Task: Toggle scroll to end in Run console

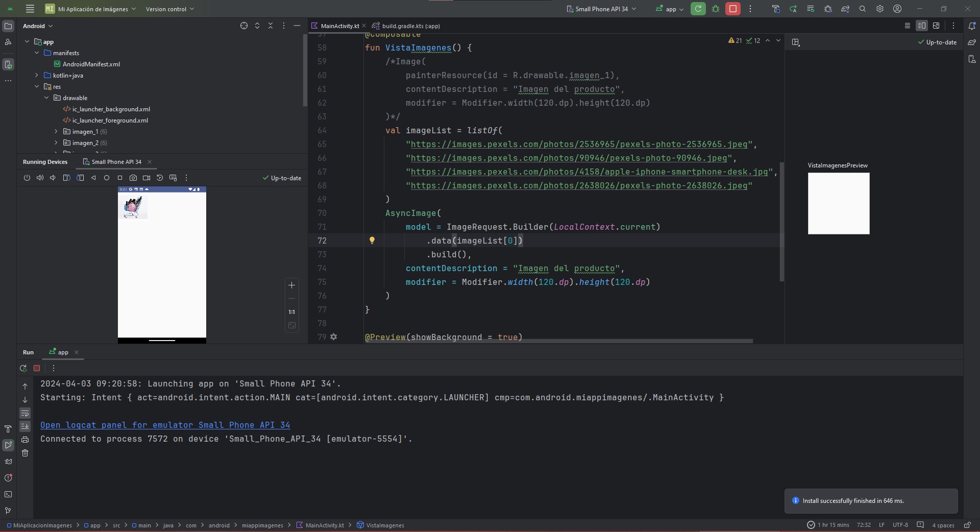Action: 25,426
